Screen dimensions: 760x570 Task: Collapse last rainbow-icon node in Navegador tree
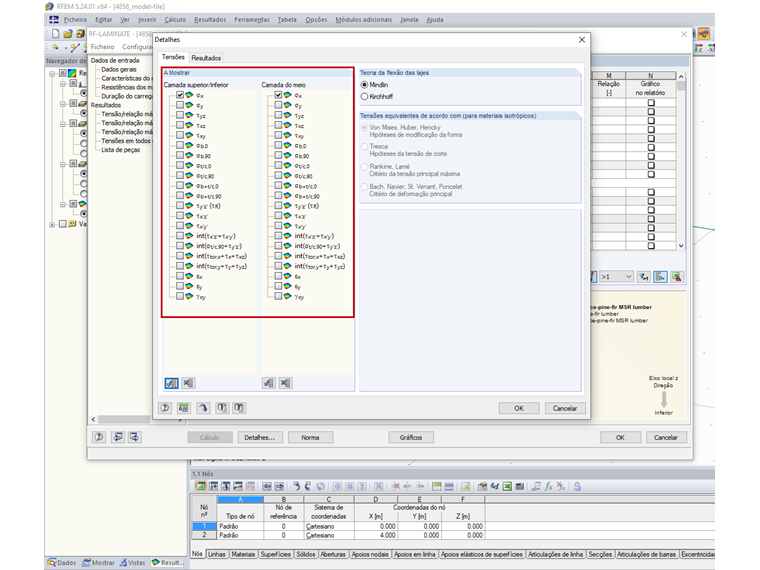(63, 204)
